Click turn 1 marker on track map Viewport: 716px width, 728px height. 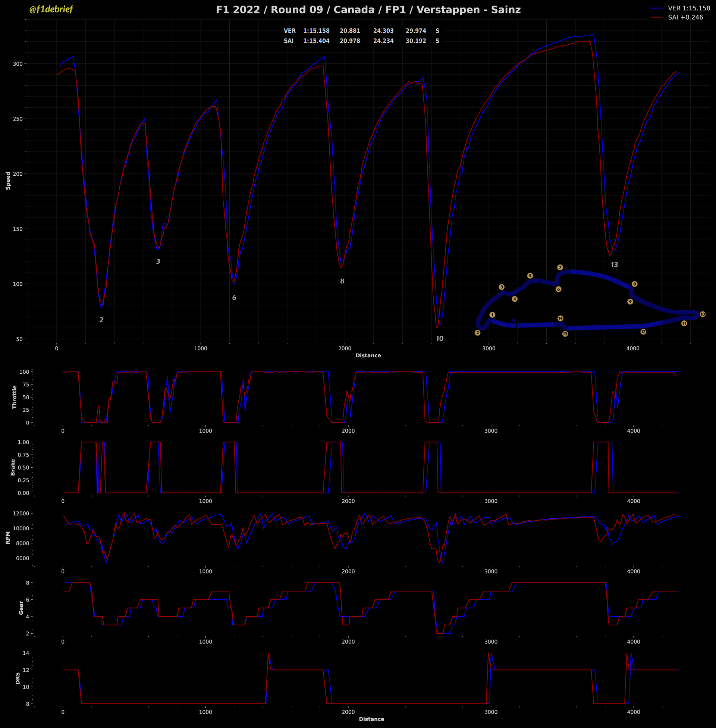492,315
